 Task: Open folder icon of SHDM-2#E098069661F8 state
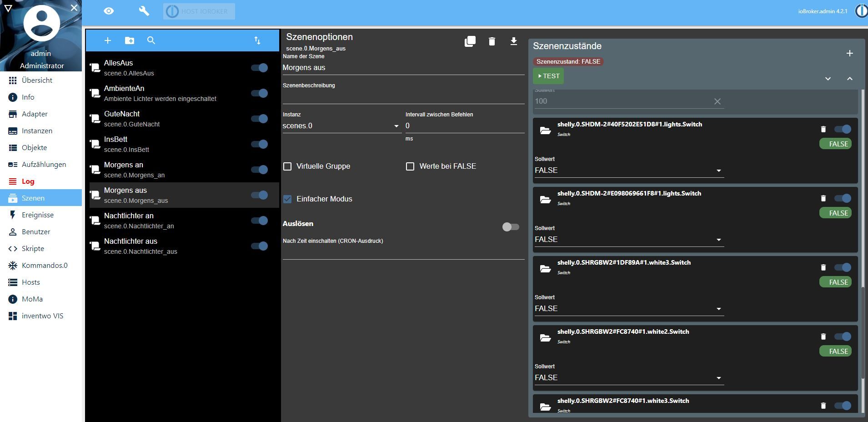click(x=545, y=200)
